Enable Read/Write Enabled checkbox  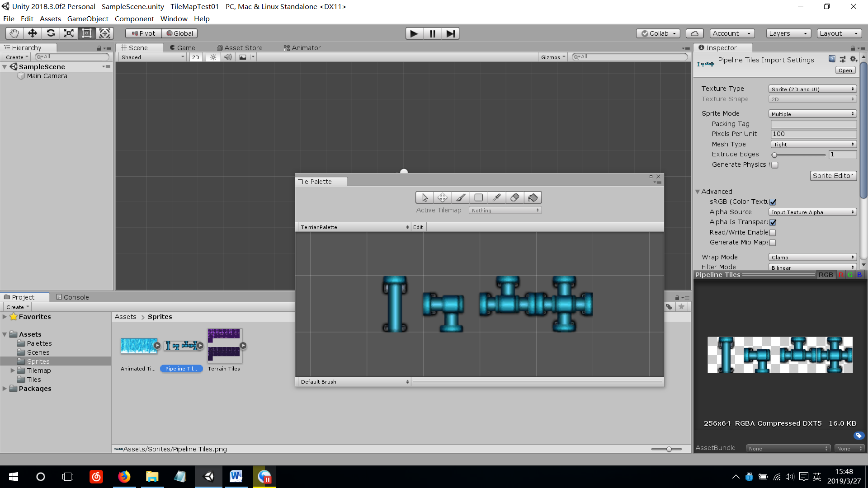[773, 233]
